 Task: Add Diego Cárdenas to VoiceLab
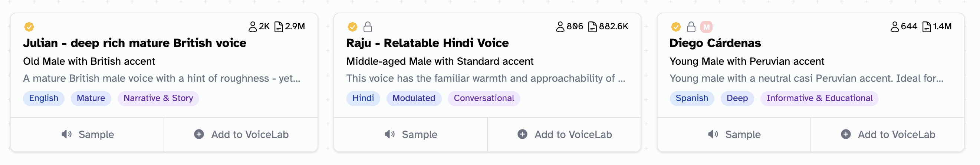888,134
